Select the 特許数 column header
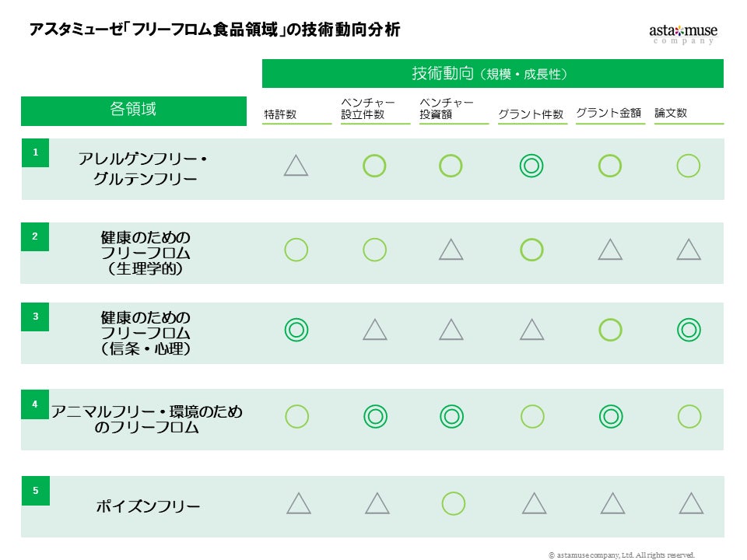Viewport: 747px width, 560px height. pyautogui.click(x=281, y=114)
